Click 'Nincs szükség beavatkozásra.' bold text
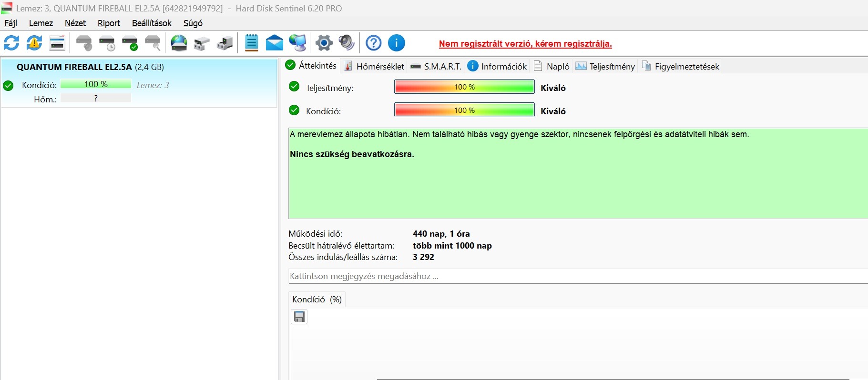Viewport: 868px width, 380px height. 352,154
